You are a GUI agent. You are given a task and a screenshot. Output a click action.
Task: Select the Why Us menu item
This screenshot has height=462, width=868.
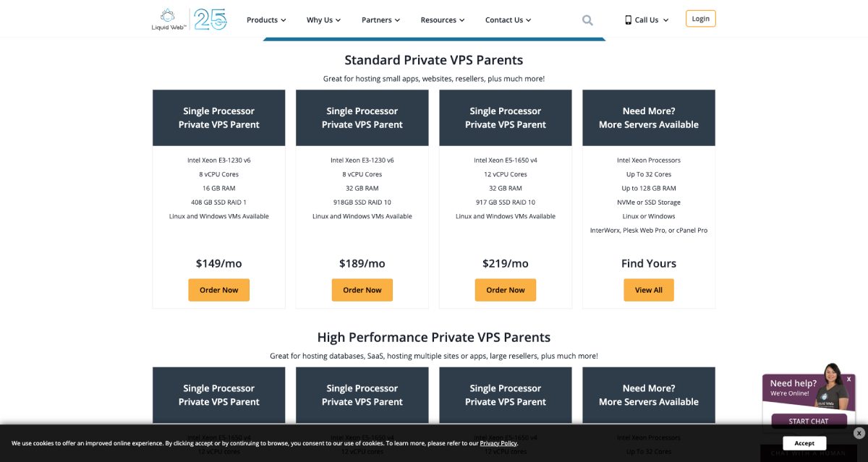(x=323, y=20)
